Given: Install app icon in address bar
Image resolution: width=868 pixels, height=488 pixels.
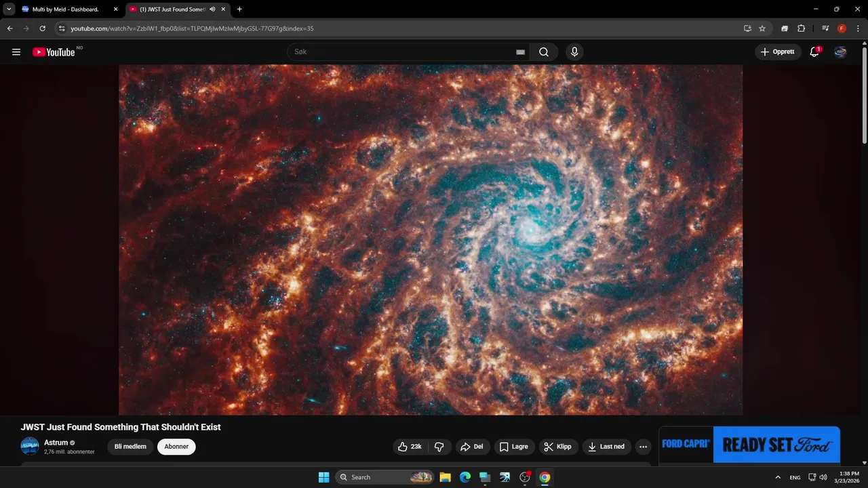Looking at the screenshot, I should click(747, 28).
